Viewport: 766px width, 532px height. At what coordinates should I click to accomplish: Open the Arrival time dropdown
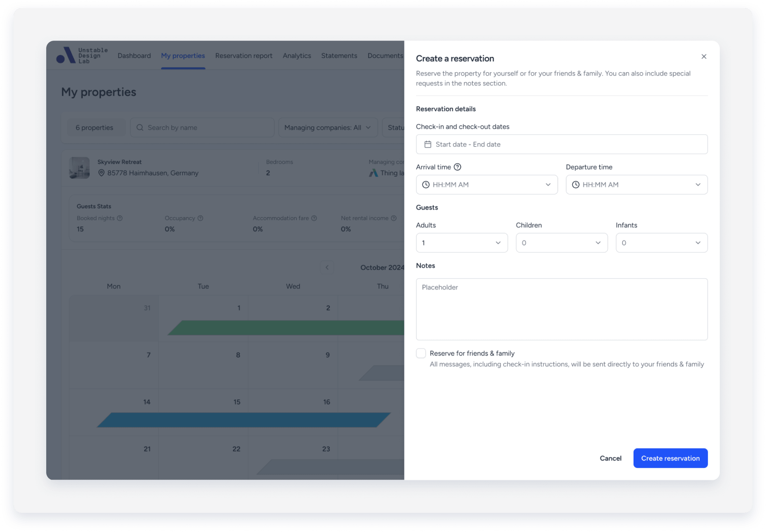[487, 185]
